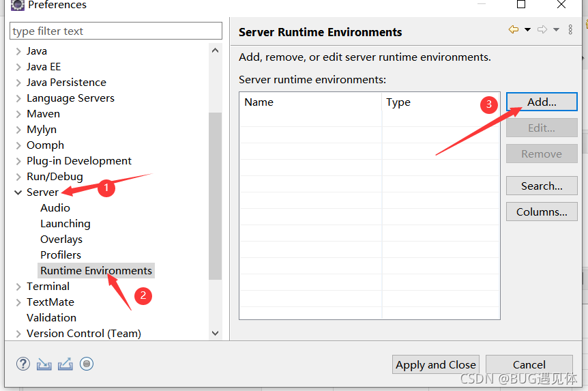Expand the Maven tree node
Screen dimensions: 588x391
pyautogui.click(x=18, y=114)
